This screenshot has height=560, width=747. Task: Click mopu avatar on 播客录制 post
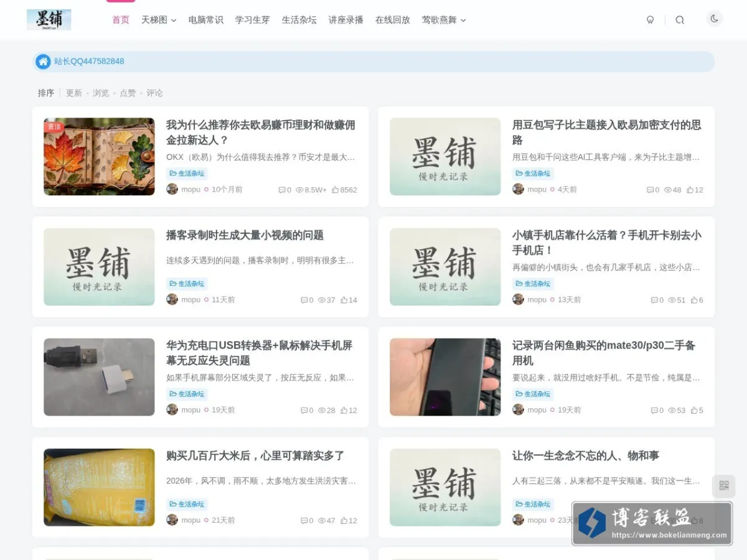click(172, 299)
